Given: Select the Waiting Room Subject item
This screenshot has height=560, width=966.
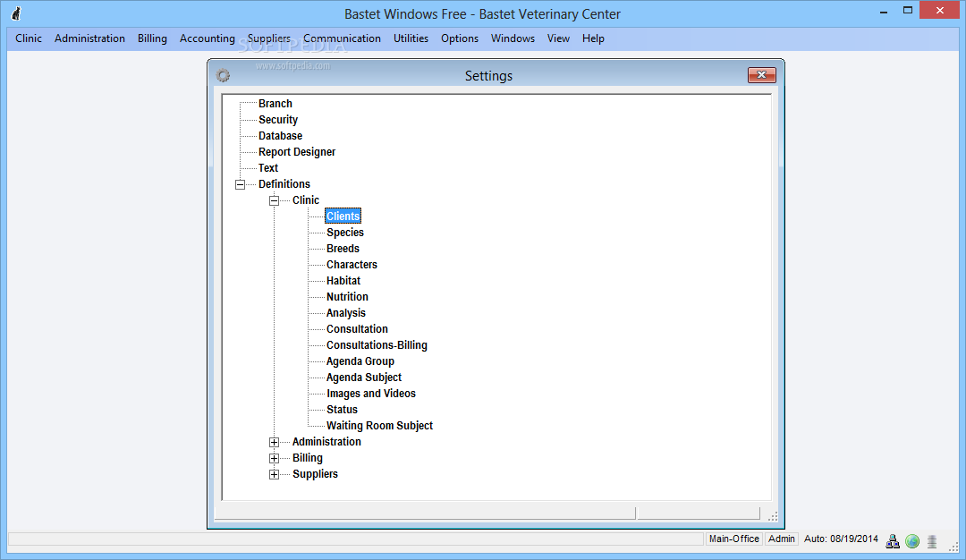Looking at the screenshot, I should pos(379,425).
